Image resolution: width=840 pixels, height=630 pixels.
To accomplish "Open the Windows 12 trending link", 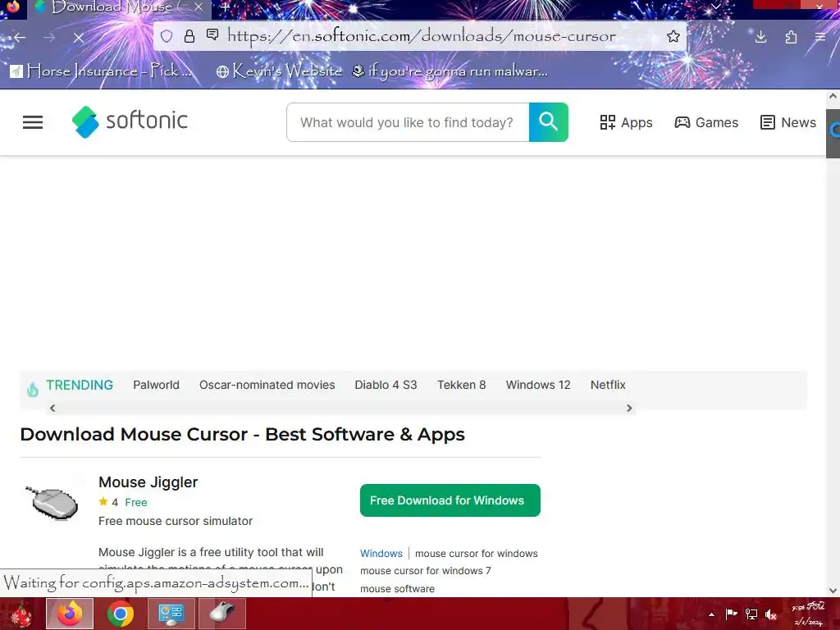I will [538, 385].
